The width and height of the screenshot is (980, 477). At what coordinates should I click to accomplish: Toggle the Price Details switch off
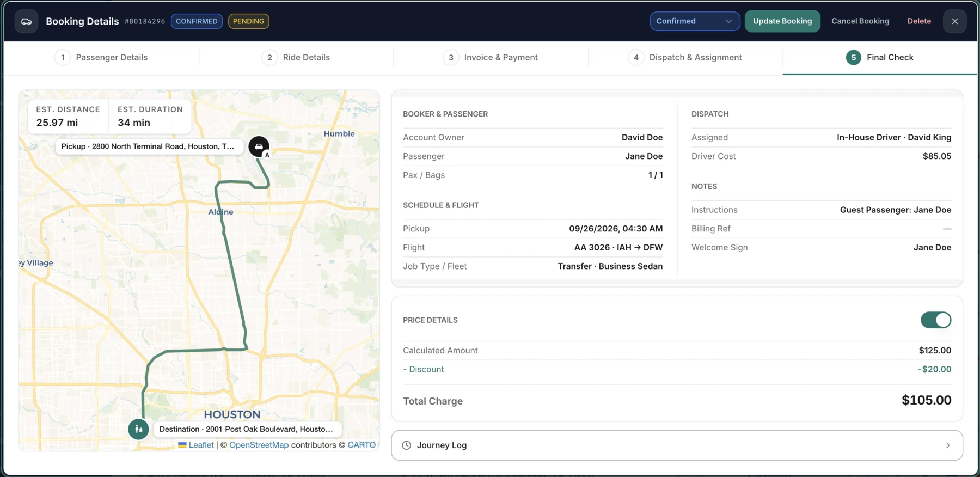click(x=936, y=320)
